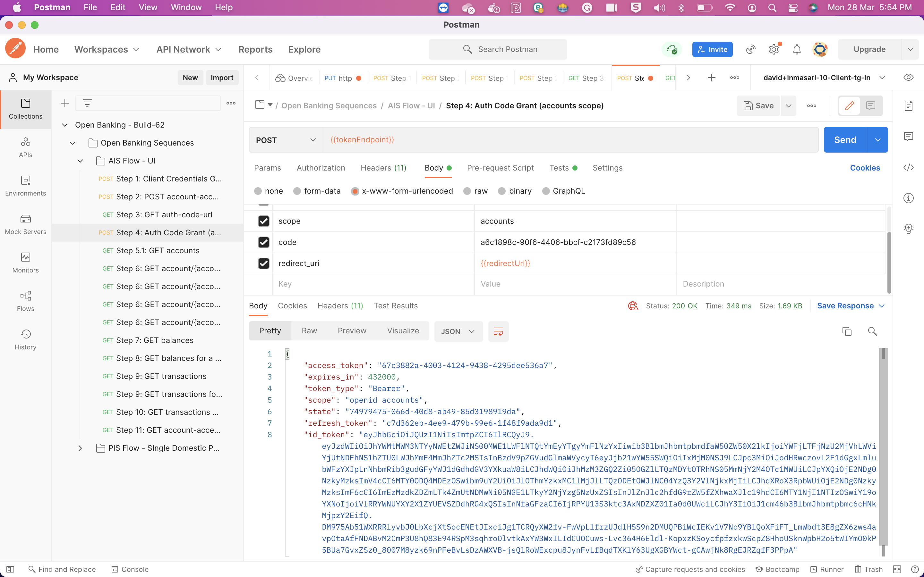Open the Monitors sidebar panel
Viewport: 924px width, 577px height.
[x=26, y=263]
